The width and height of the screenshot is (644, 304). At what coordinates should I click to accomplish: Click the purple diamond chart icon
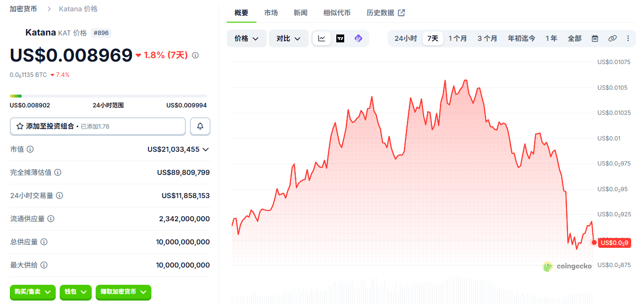tap(358, 38)
